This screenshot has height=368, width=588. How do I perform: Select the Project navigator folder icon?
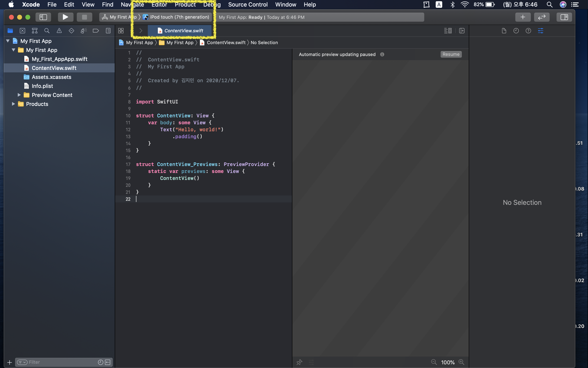pos(10,31)
